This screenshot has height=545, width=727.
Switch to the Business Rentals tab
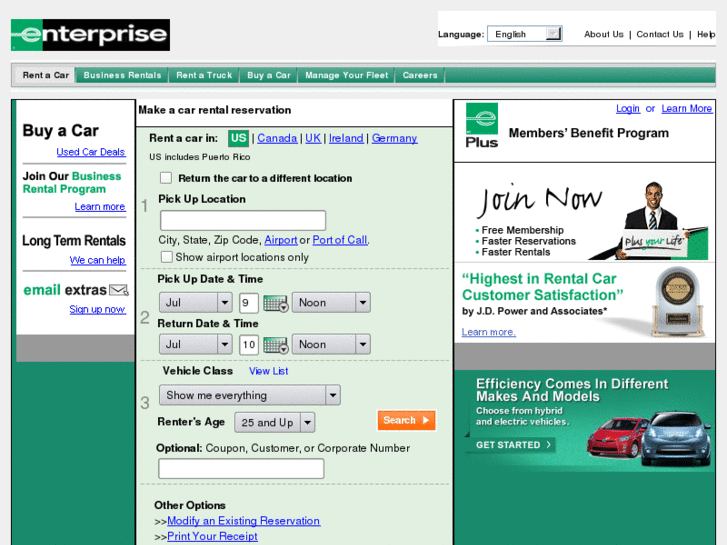122,75
